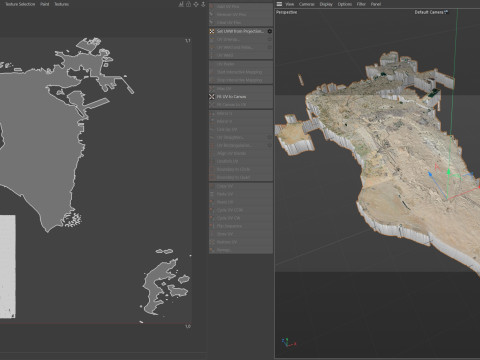Click the Remap command

(240, 250)
